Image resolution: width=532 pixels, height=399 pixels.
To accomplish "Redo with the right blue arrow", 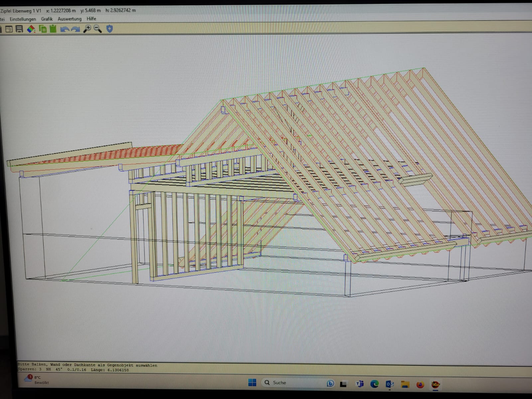I will tap(75, 29).
